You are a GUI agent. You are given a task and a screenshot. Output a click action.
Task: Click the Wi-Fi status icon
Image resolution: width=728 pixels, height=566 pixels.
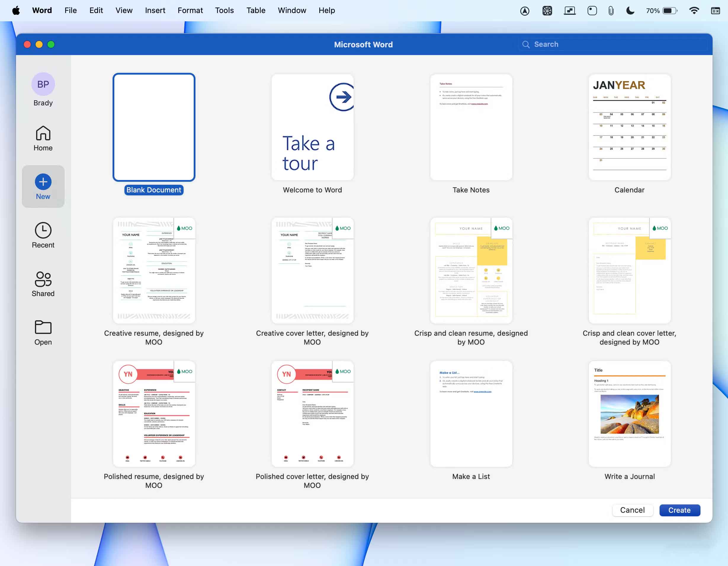[x=694, y=11]
